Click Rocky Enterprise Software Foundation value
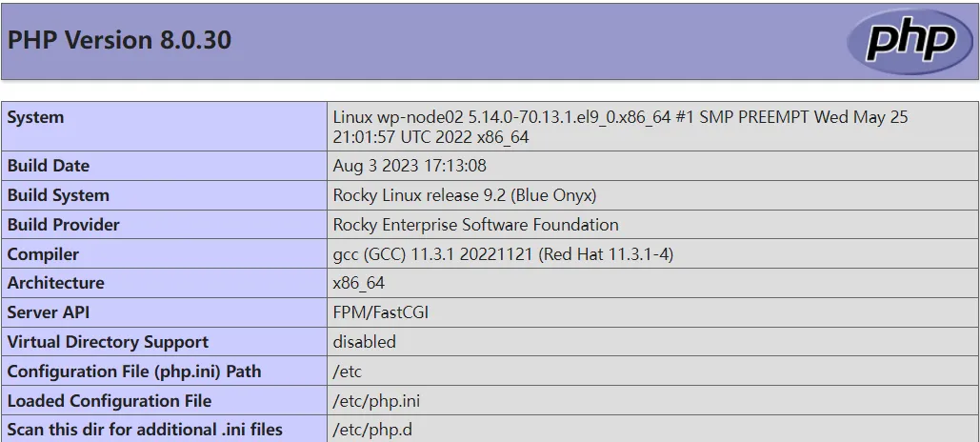Viewport: 980px width, 442px height. click(475, 225)
